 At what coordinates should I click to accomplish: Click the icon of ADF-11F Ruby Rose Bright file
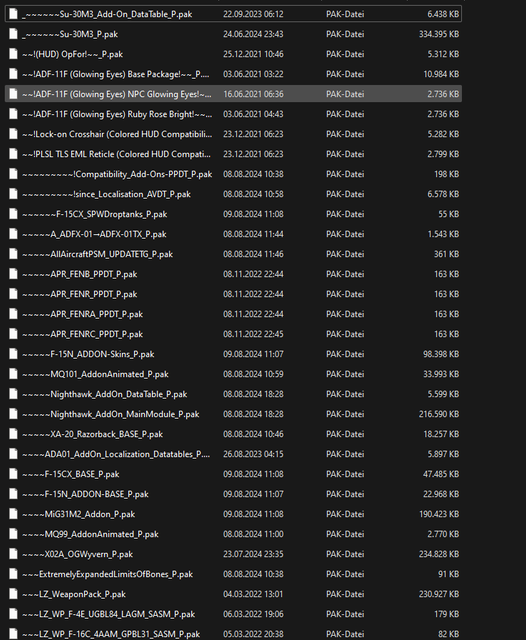[13, 114]
